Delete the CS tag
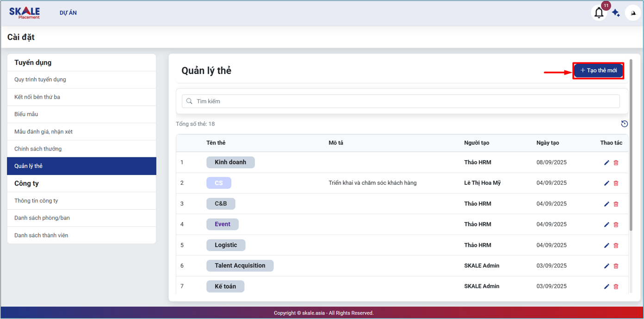 pos(616,183)
